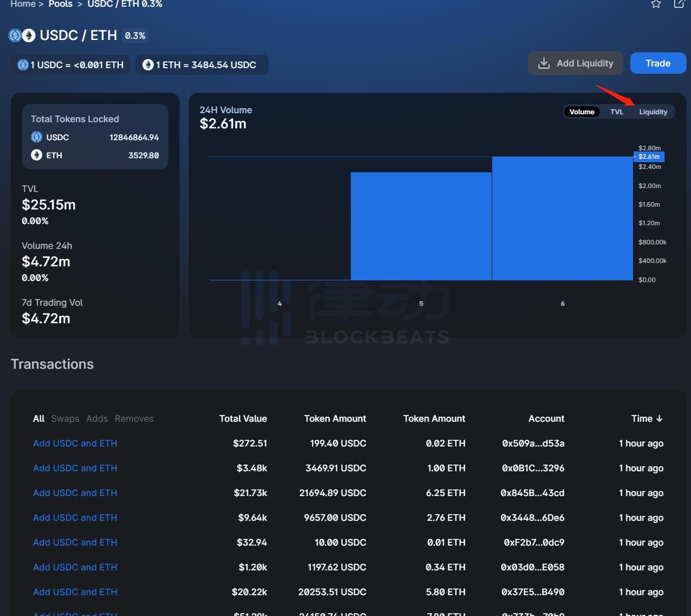Click the USDC/ETH pair token logo

coord(22,35)
